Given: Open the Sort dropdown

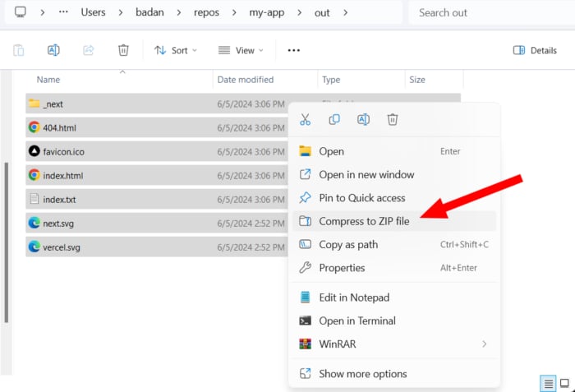Looking at the screenshot, I should click(175, 50).
